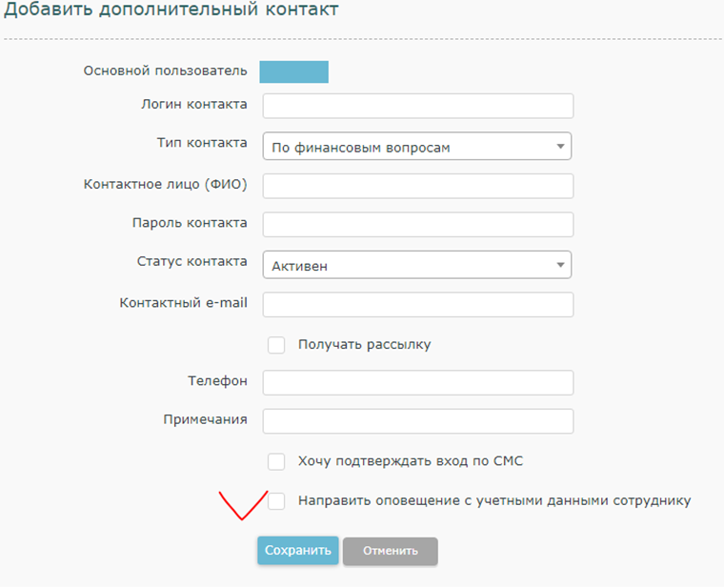Click the blue Основной пользователь value box
Image resolution: width=724 pixels, height=588 pixels.
coord(294,71)
